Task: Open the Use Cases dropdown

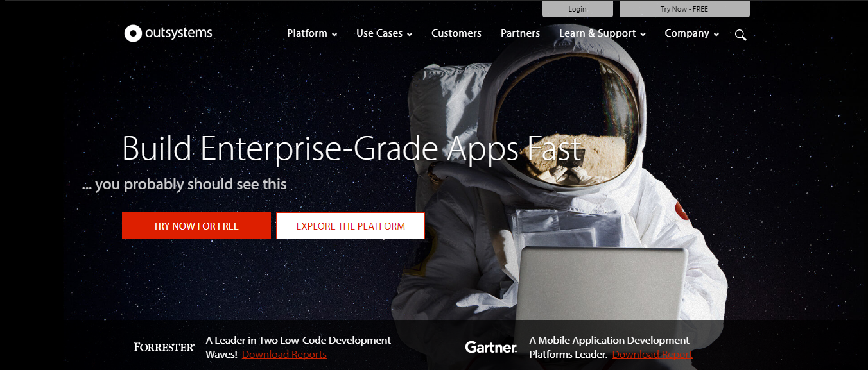Action: pyautogui.click(x=383, y=33)
